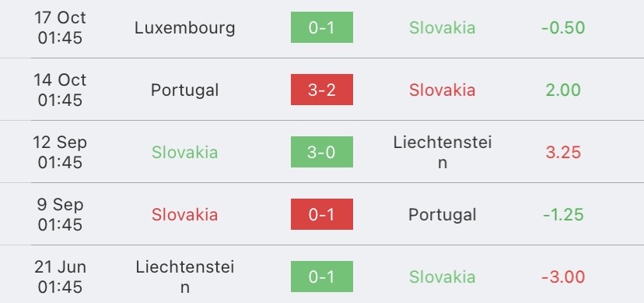Image resolution: width=644 pixels, height=303 pixels.
Task: Click the -1.25 handicap value
Action: pos(563,215)
